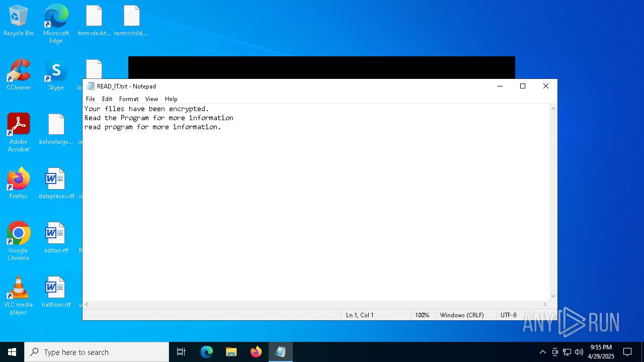Open the File menu in Notepad
Screen dimensions: 644x362
click(91, 99)
